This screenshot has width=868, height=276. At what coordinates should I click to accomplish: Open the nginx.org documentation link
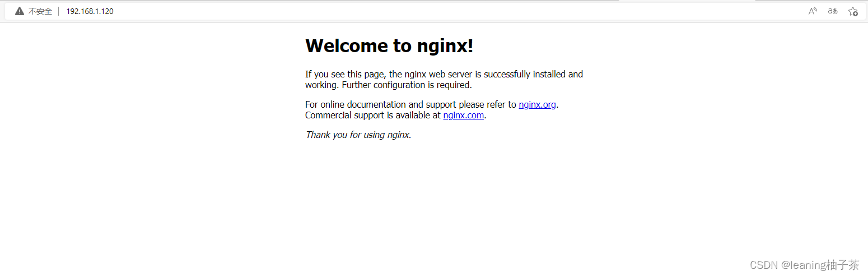pyautogui.click(x=537, y=104)
